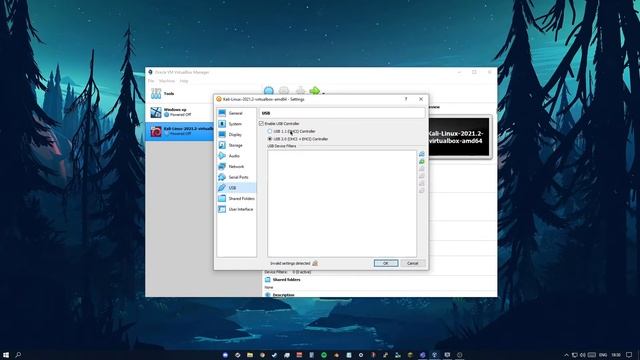Open Windows taskbar search

(x=18, y=355)
